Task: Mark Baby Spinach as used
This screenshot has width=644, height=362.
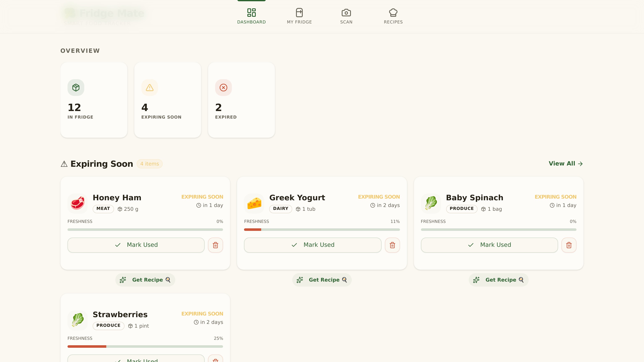Action: (x=489, y=245)
